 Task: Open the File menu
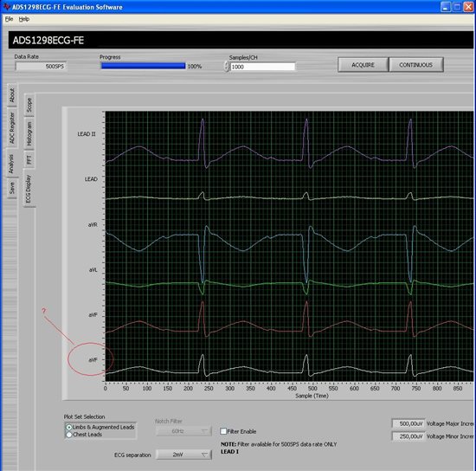point(9,19)
